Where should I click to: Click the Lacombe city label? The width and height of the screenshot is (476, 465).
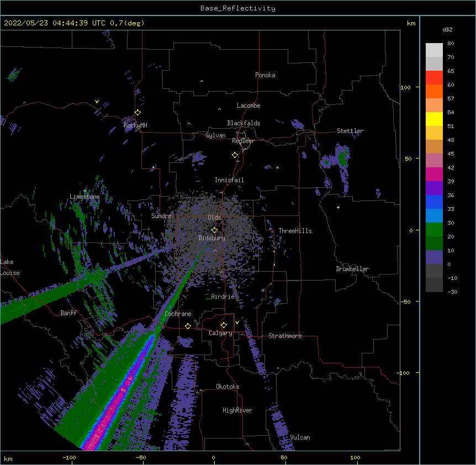(x=248, y=105)
